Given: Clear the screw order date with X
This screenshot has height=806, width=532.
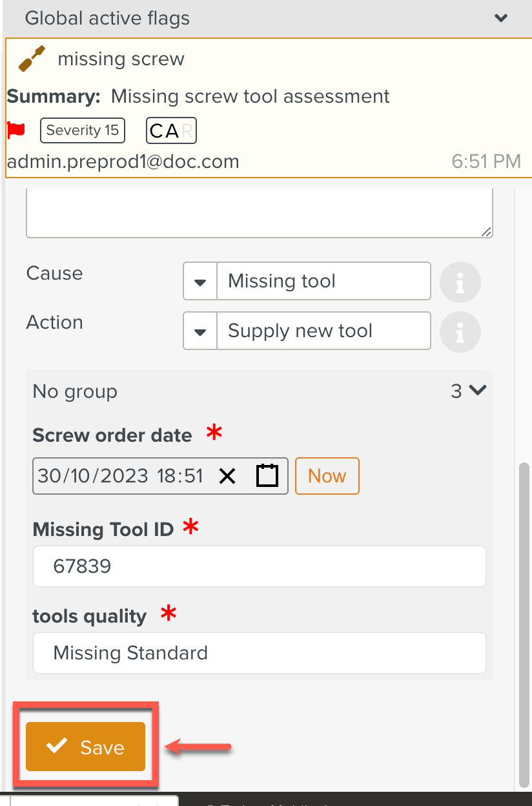Looking at the screenshot, I should pos(227,477).
